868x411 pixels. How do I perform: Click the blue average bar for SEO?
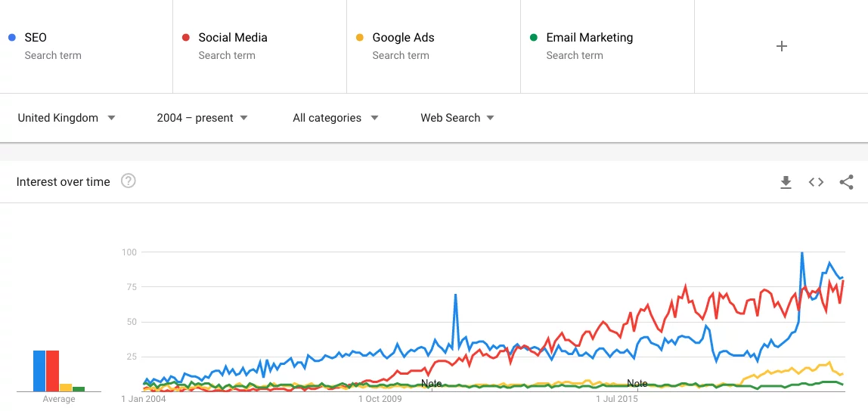pyautogui.click(x=39, y=371)
